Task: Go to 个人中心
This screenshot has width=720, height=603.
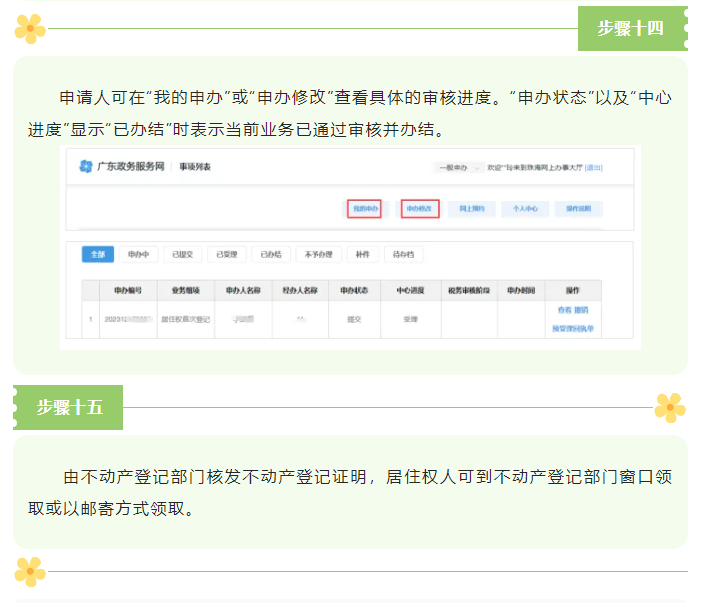Action: pos(525,209)
